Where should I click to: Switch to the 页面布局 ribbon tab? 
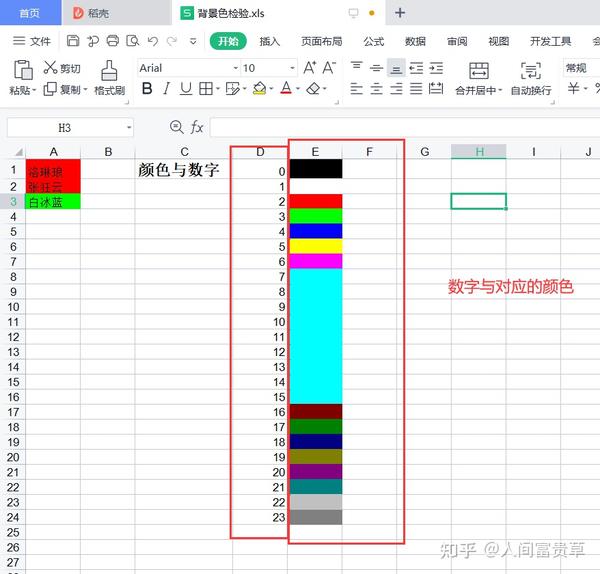coord(322,41)
